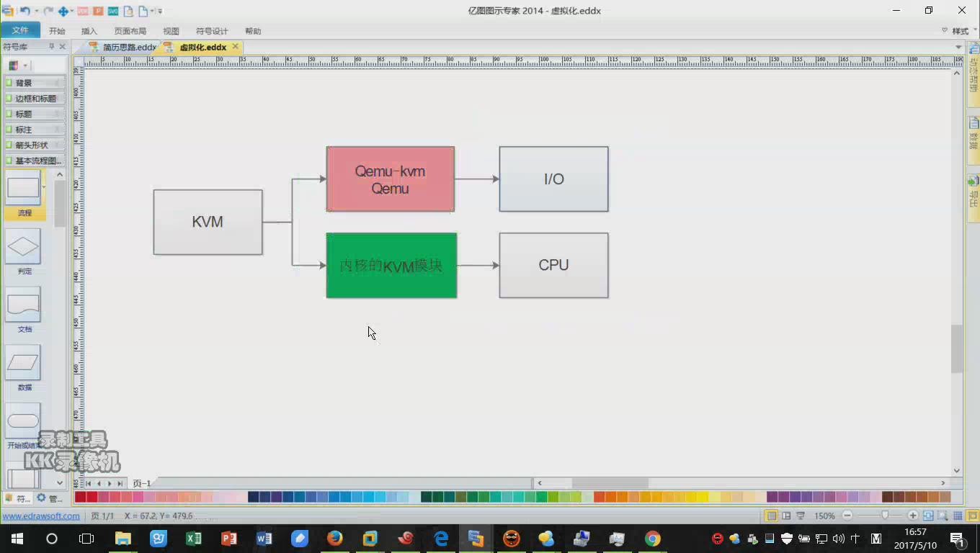The image size is (980, 553).
Task: Switch to normal view mode icon
Action: click(x=772, y=516)
